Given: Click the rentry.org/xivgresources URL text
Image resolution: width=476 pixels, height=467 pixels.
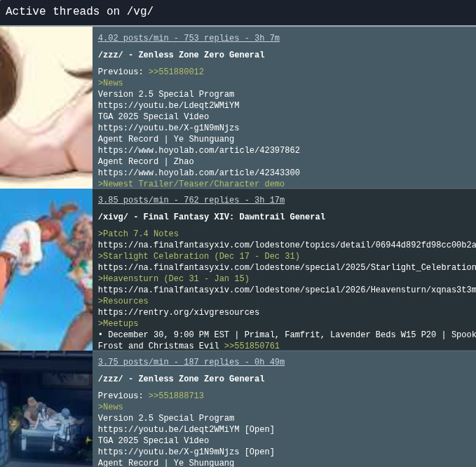Looking at the screenshot, I should [179, 312].
